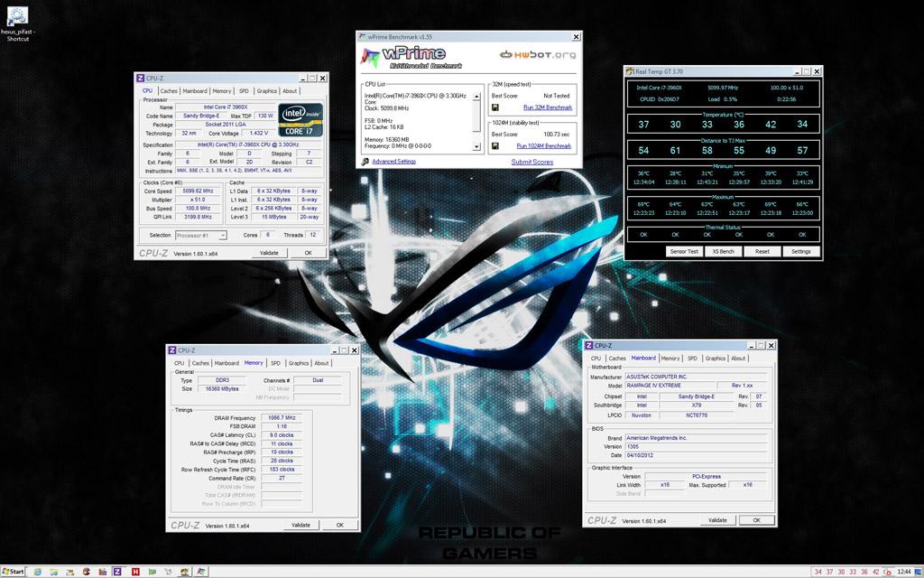This screenshot has width=924, height=578.
Task: Click Validate in the CPU-Z Memory window
Action: coord(300,525)
